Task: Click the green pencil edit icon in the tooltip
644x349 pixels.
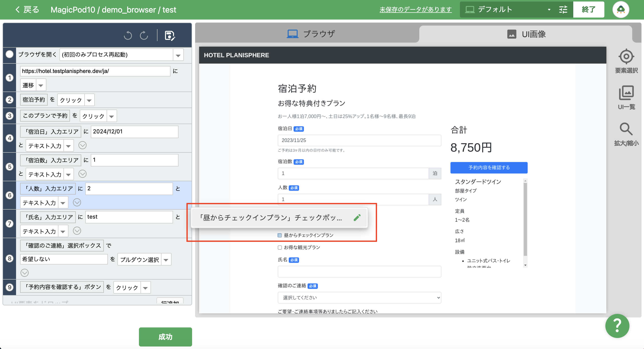Action: [357, 217]
